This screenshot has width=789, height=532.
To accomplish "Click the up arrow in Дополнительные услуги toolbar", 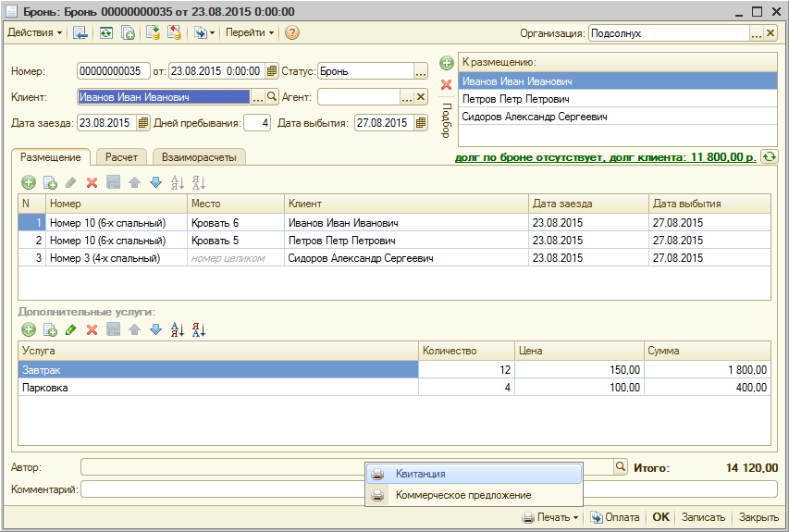I will [x=134, y=329].
